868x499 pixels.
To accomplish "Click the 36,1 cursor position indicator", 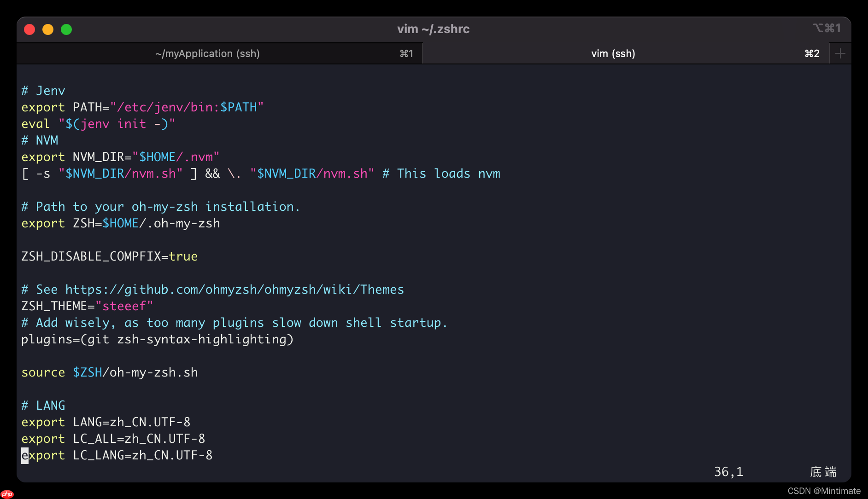I will coord(728,471).
